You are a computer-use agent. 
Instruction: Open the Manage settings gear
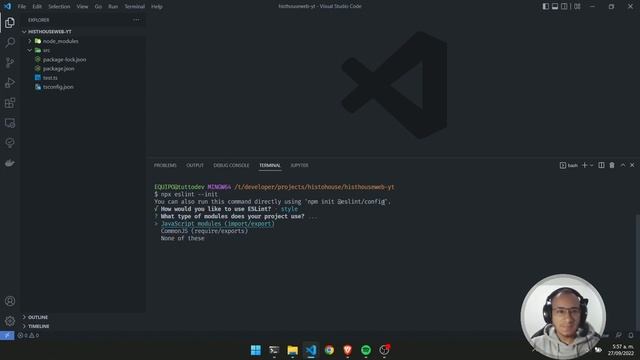pos(10,321)
